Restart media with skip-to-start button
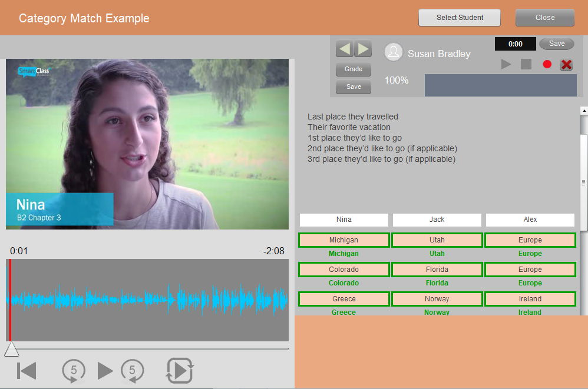The image size is (588, 389). pyautogui.click(x=27, y=371)
